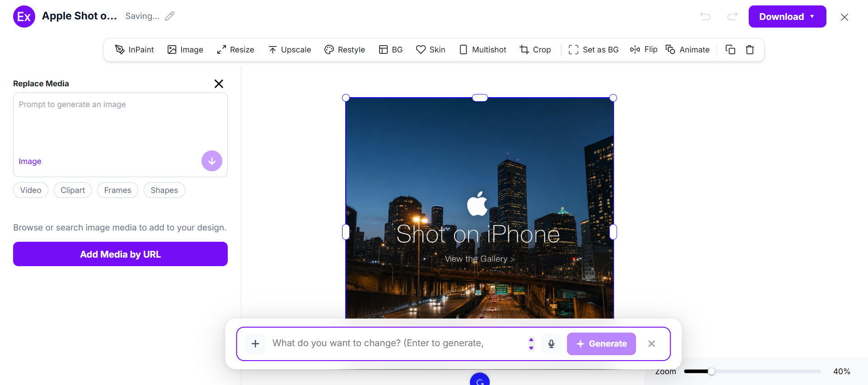Delete the selected element with trash icon
The image size is (868, 385).
pyautogui.click(x=750, y=50)
